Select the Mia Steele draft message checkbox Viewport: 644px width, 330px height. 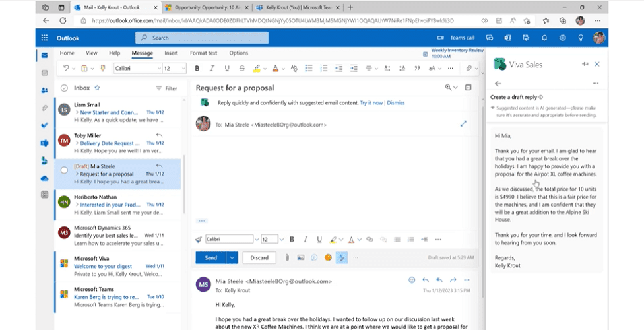coord(64,170)
